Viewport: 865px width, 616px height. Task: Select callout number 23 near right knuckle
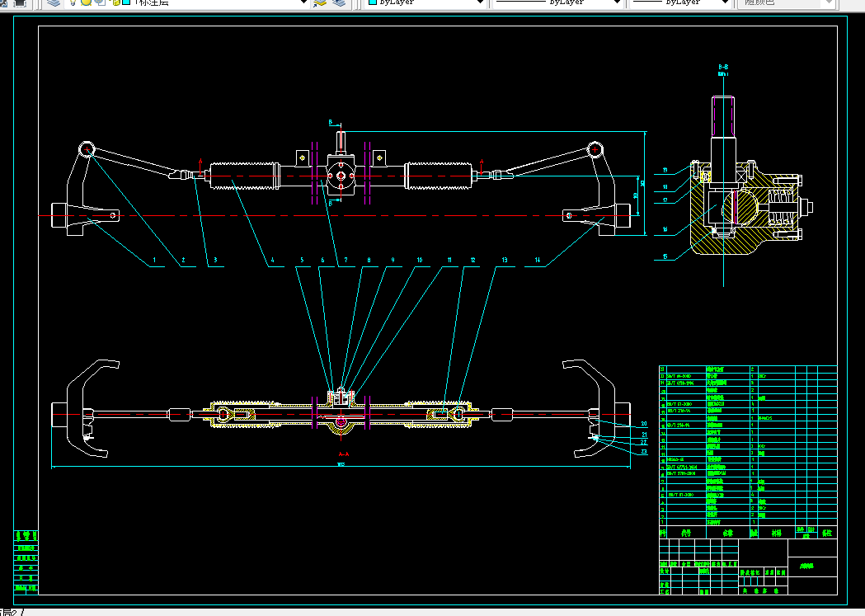(644, 452)
